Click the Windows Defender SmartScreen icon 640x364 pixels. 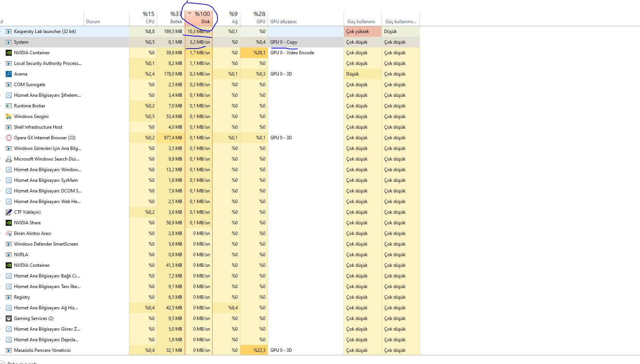pos(9,244)
